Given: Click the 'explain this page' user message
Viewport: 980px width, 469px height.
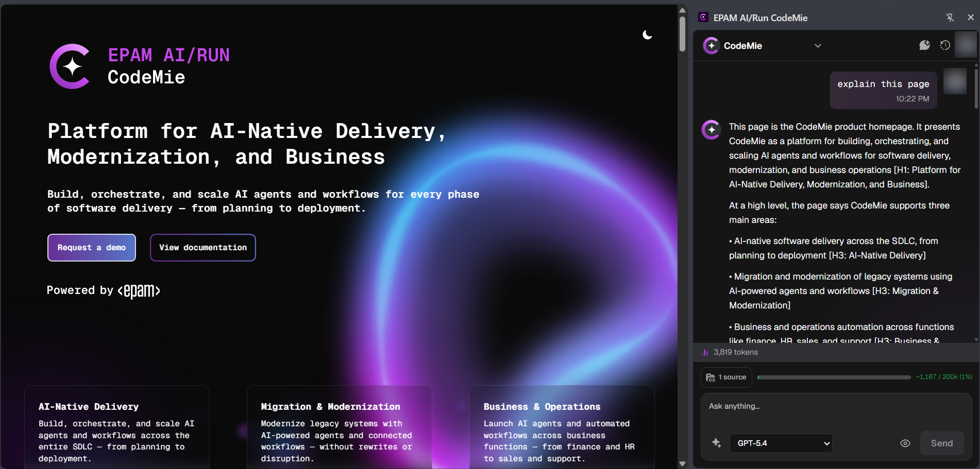Looking at the screenshot, I should tap(884, 90).
